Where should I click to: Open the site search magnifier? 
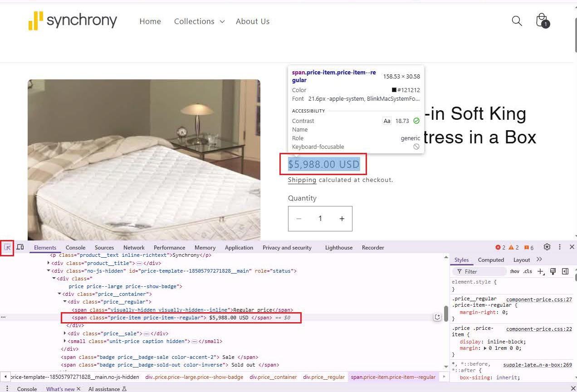[x=517, y=21]
